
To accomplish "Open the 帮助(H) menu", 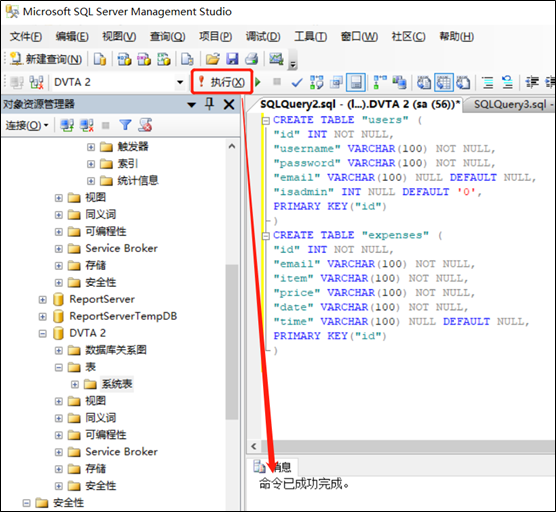I will 457,36.
